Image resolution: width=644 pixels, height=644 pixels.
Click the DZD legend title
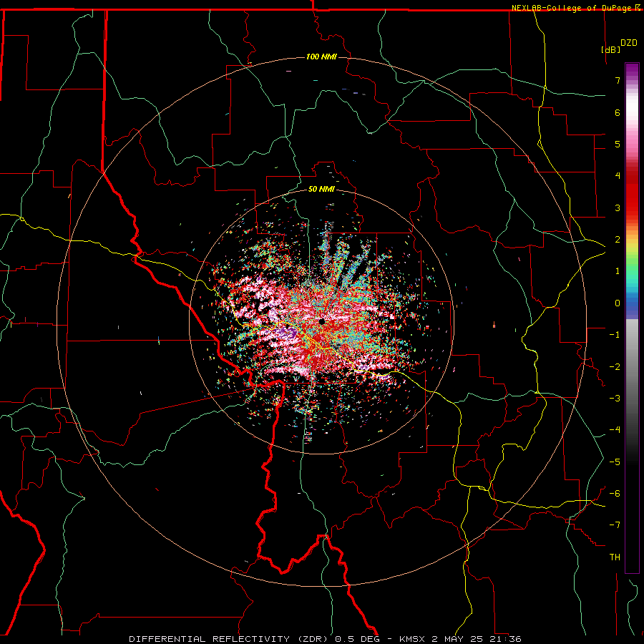pyautogui.click(x=629, y=43)
